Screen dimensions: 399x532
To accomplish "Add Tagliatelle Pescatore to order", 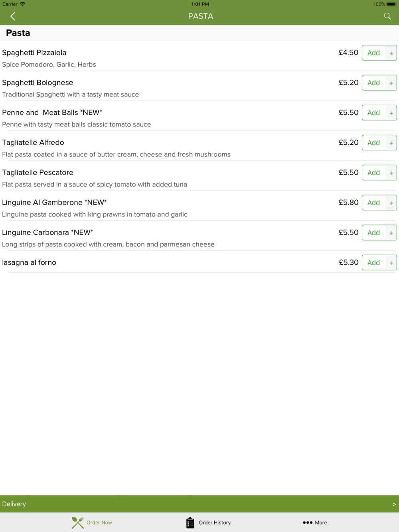I will [373, 173].
